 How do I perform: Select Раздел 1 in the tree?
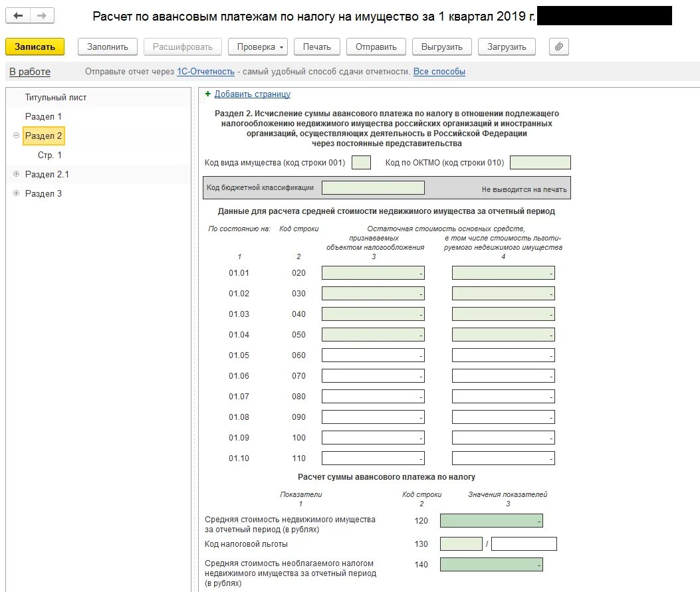click(x=43, y=116)
